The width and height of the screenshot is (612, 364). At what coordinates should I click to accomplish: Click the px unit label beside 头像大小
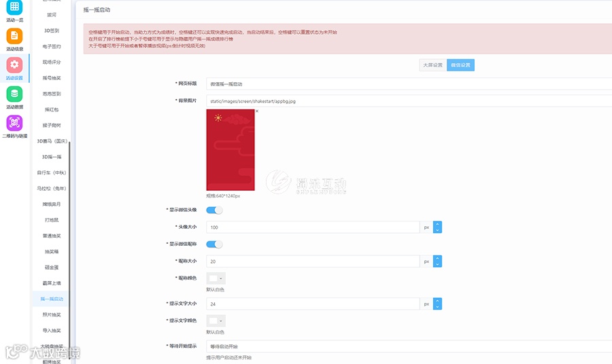tap(426, 227)
